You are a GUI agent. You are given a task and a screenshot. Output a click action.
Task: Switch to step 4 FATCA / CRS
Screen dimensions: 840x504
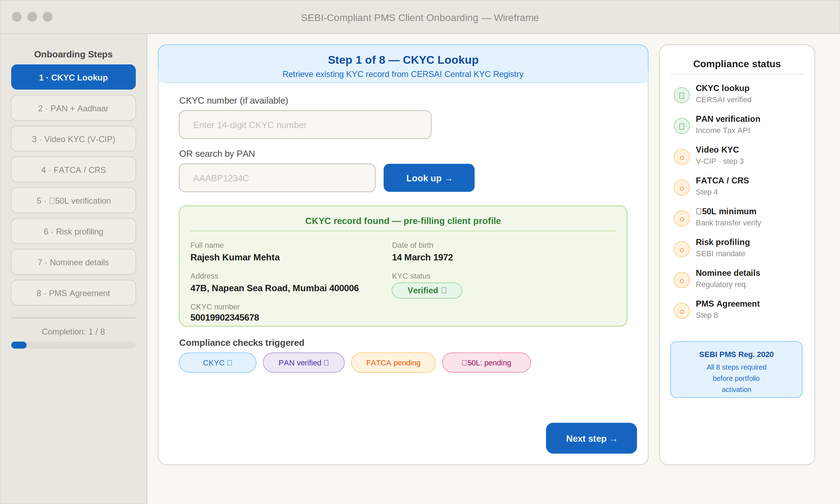click(x=73, y=169)
